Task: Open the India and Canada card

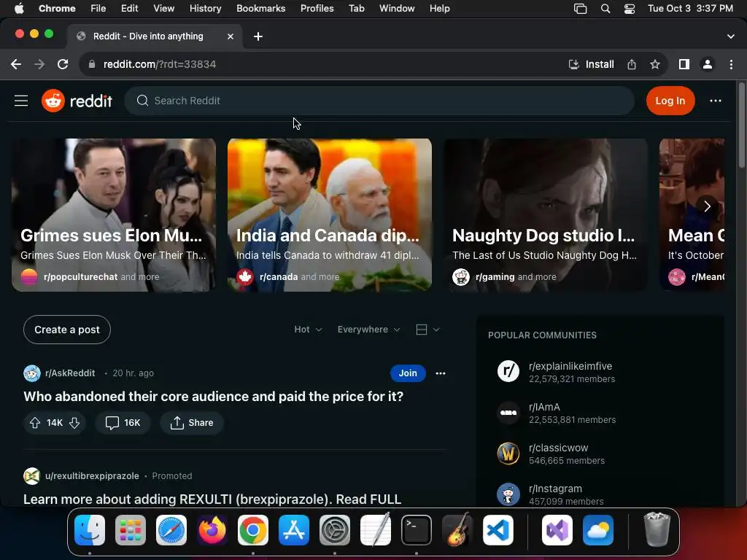Action: click(329, 215)
